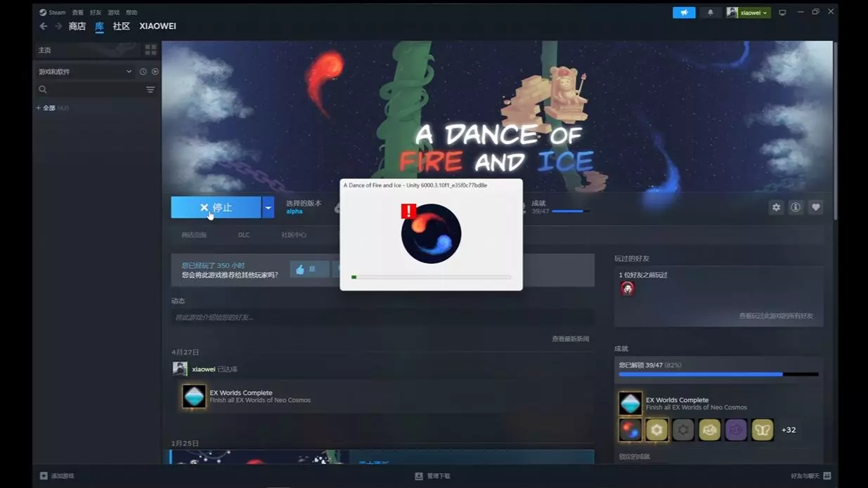The width and height of the screenshot is (868, 488).
Task: Open the game settings gear icon
Action: click(x=776, y=207)
